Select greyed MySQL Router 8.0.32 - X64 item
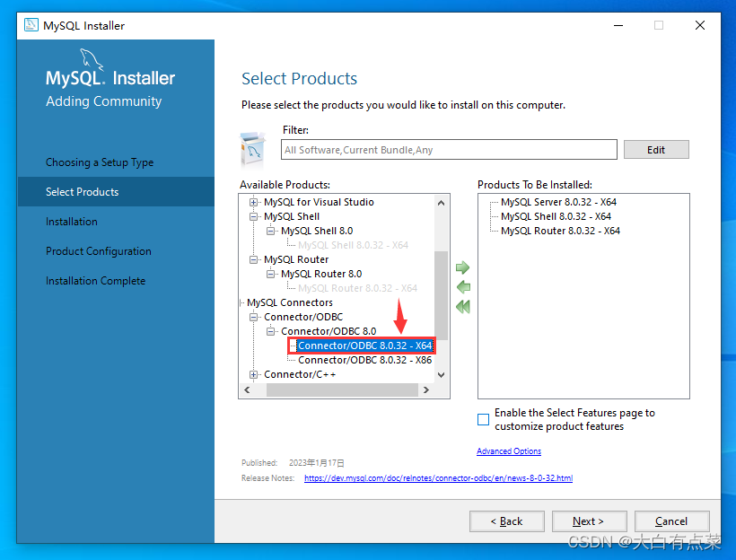This screenshot has width=736, height=560. point(357,288)
